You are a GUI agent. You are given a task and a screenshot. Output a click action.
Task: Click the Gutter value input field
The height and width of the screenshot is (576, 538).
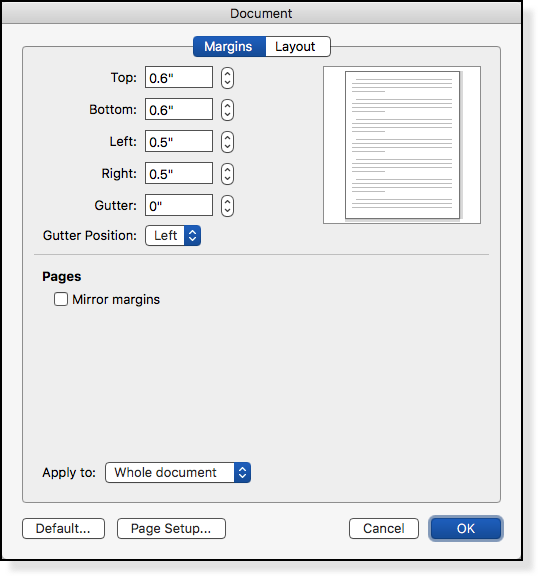coord(179,205)
